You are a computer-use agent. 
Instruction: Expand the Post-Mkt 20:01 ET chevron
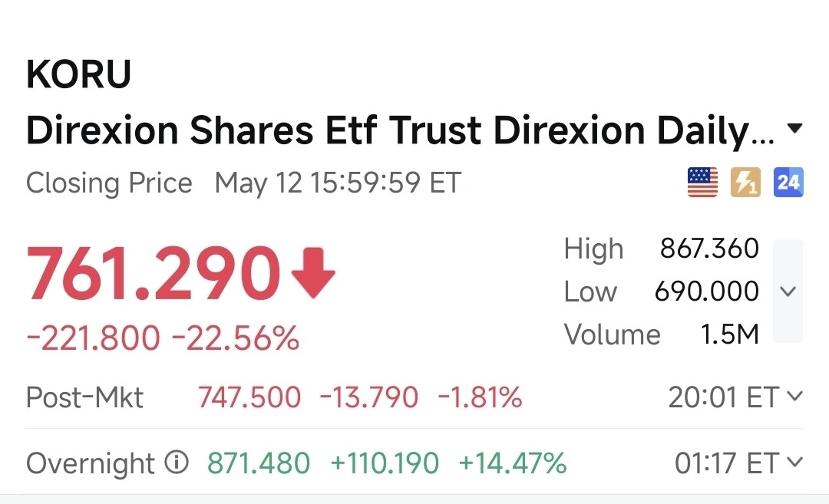click(794, 397)
